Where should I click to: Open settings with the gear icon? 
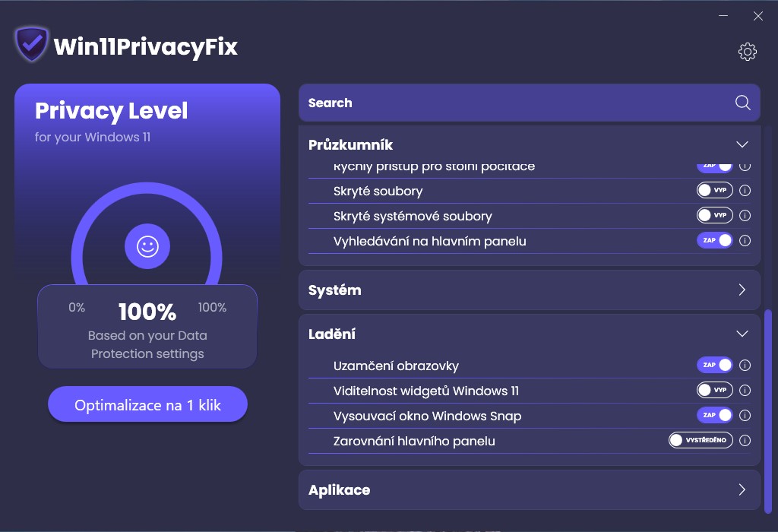pos(748,52)
